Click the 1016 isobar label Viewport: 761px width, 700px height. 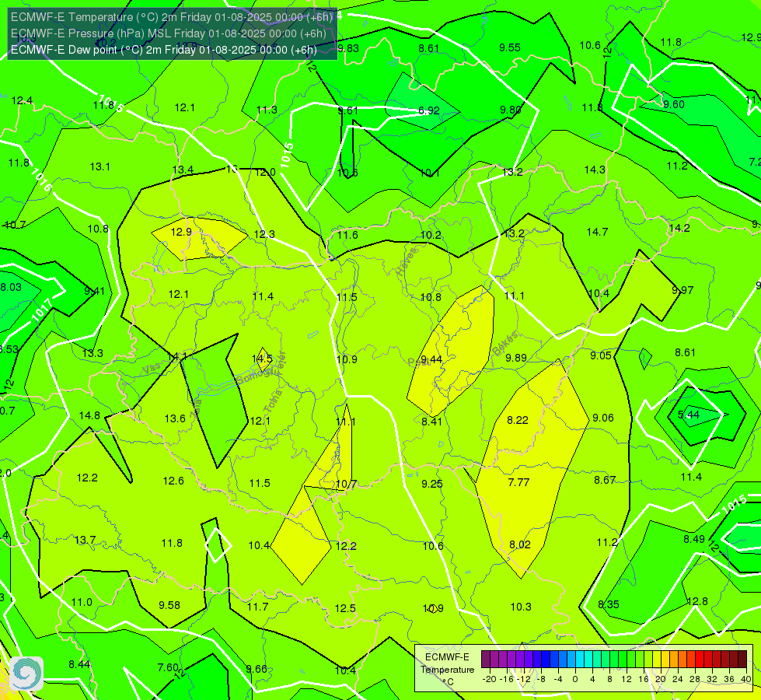pyautogui.click(x=40, y=180)
